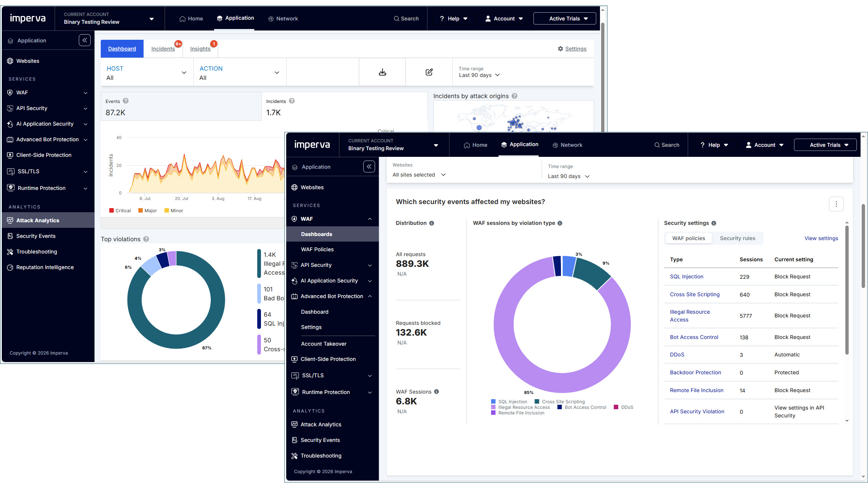The height and width of the screenshot is (488, 868).
Task: Click the Websites globe icon in front window sidebar
Action: (294, 187)
